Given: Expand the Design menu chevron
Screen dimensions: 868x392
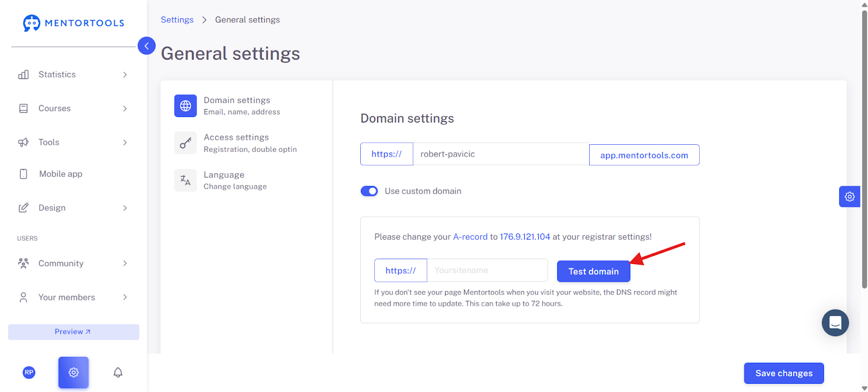Looking at the screenshot, I should pyautogui.click(x=125, y=208).
